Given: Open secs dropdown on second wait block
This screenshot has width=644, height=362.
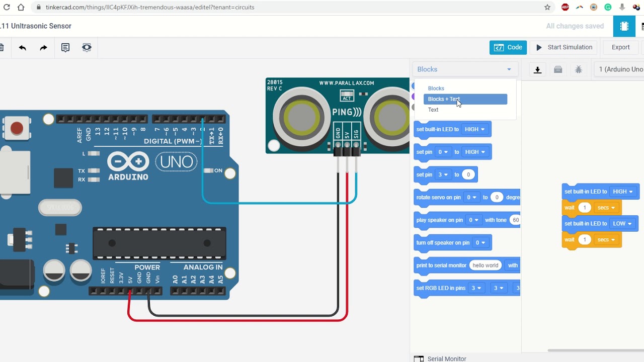Looking at the screenshot, I should click(x=606, y=240).
